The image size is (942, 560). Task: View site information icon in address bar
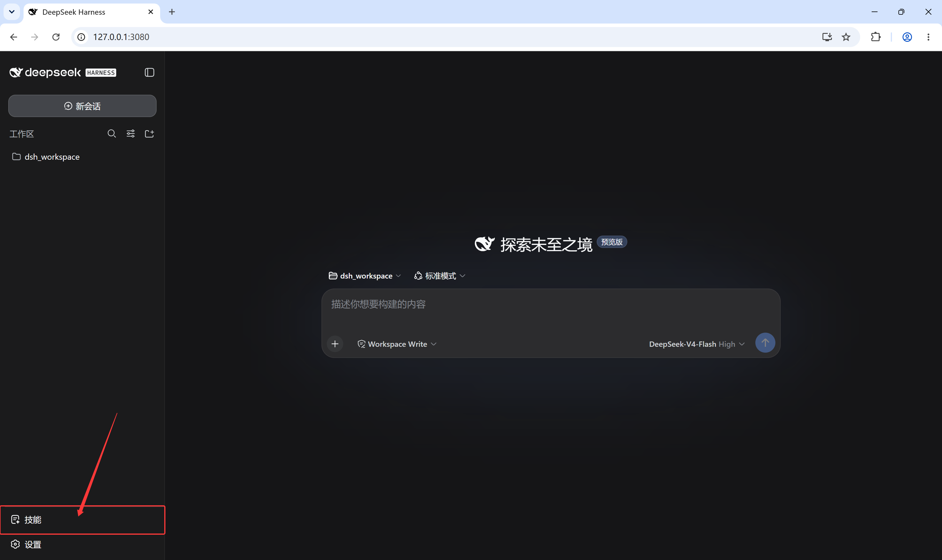click(x=81, y=37)
